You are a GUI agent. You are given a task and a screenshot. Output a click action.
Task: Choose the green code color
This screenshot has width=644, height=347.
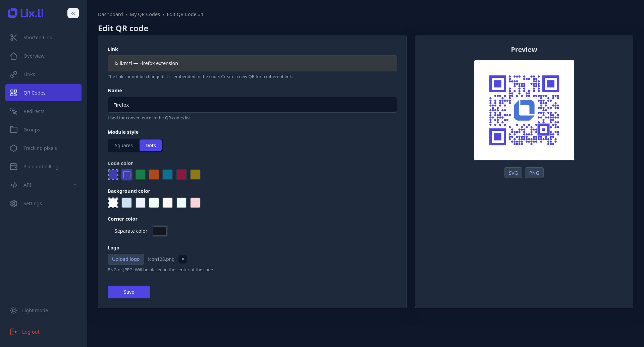click(141, 175)
